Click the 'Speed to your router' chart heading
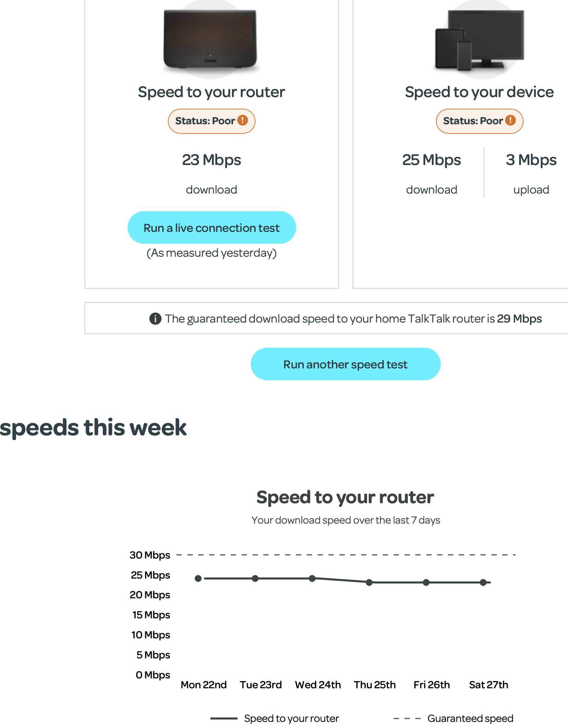The height and width of the screenshot is (728, 568). point(345,497)
